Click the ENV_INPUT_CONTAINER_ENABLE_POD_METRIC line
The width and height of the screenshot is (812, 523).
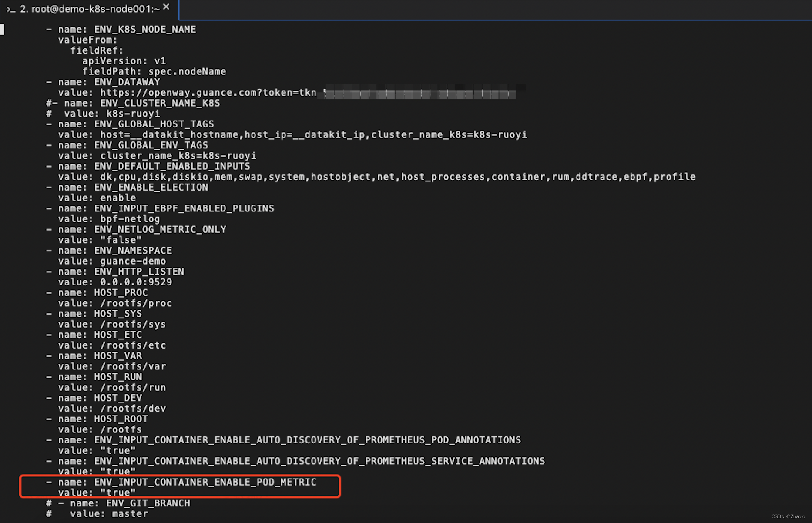(x=181, y=482)
